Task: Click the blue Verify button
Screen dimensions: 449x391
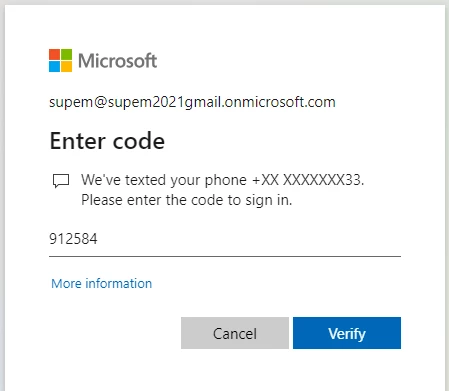Action: (x=347, y=333)
